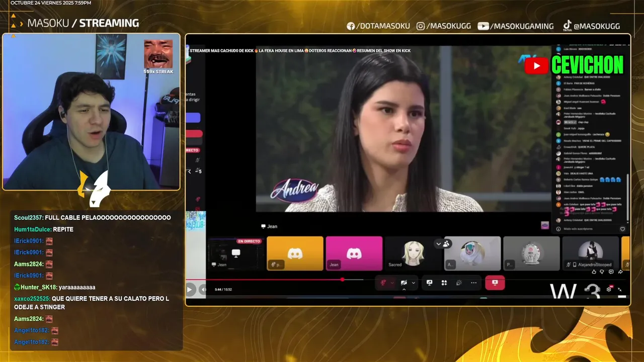Click the heart icon in live chat

coord(622,229)
